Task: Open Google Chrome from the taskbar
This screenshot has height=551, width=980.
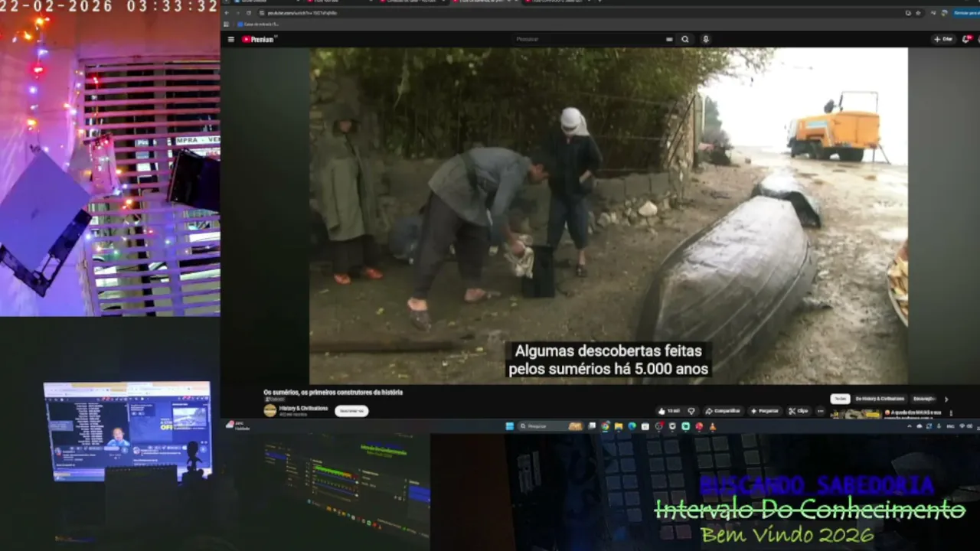Action: point(605,426)
